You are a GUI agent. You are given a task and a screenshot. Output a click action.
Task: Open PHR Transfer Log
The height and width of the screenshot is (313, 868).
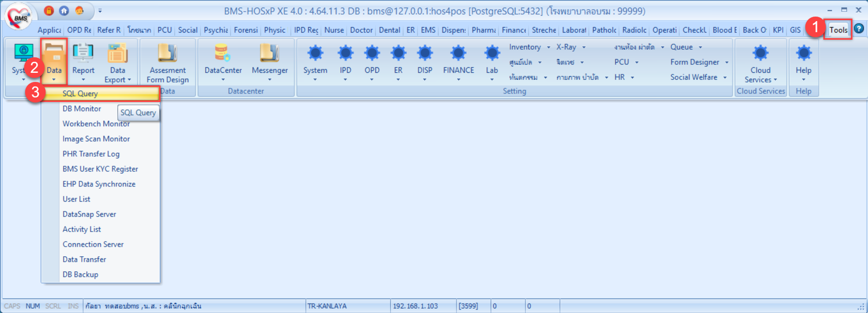(x=101, y=154)
